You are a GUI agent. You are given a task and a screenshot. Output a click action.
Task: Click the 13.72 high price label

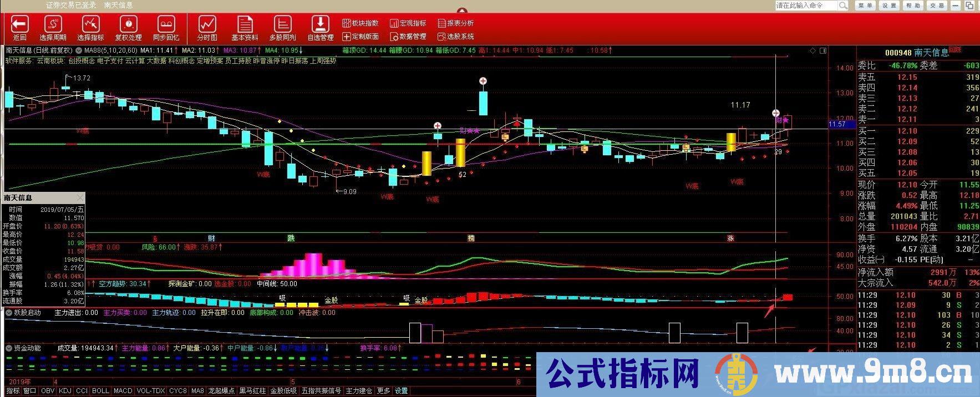82,78
